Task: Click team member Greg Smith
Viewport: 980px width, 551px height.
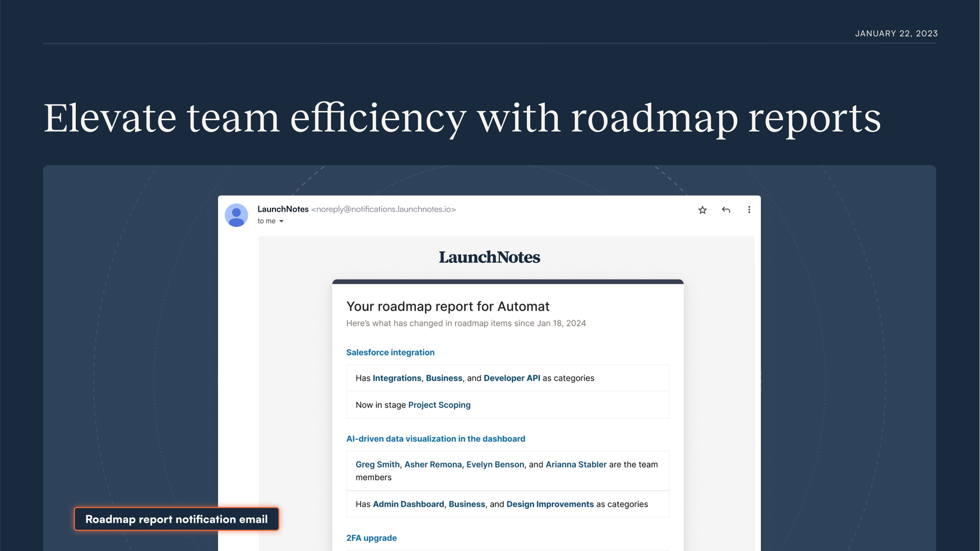Action: 378,464
